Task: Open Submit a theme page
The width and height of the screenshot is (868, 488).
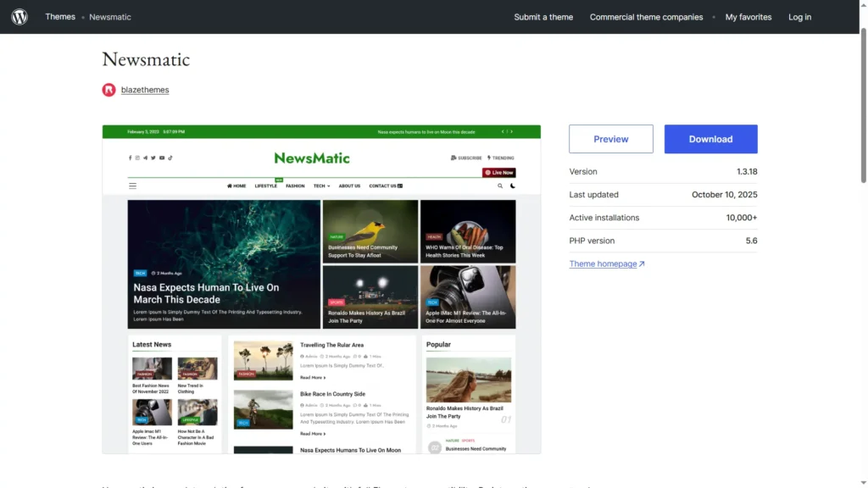Action: click(x=543, y=17)
